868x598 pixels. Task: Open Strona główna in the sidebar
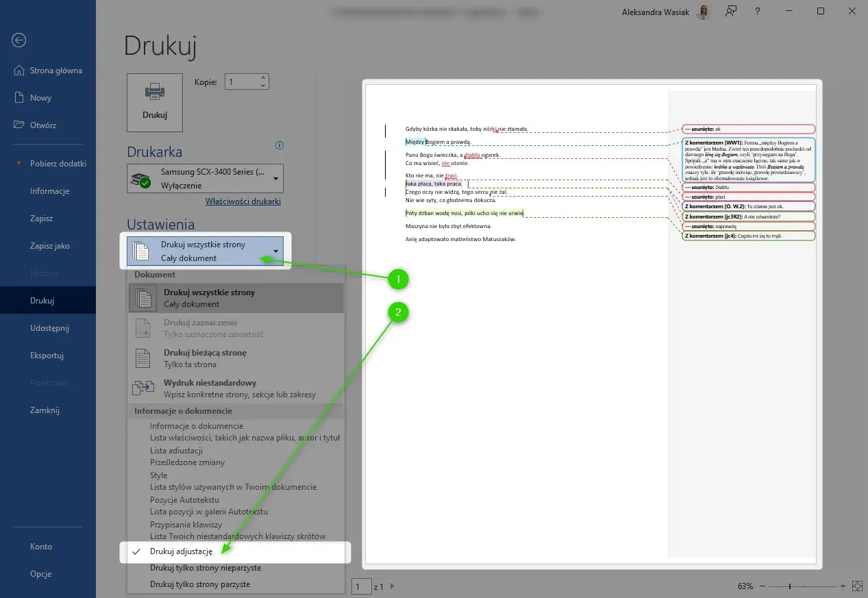pyautogui.click(x=48, y=71)
